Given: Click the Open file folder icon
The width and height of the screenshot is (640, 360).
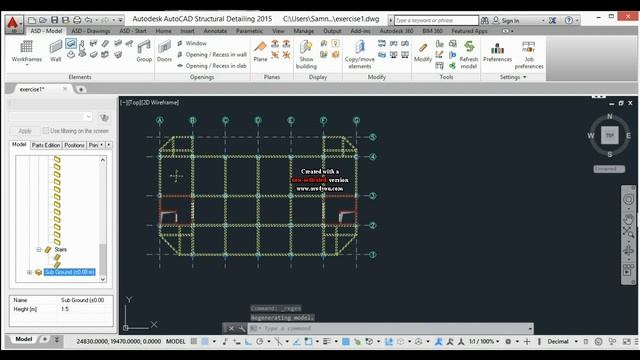Looking at the screenshot, I should (43, 20).
